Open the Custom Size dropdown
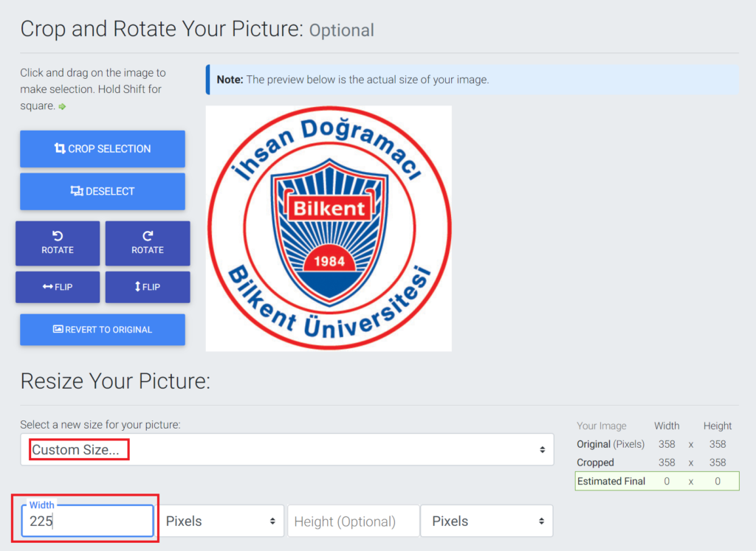This screenshot has width=756, height=551. 287,449
